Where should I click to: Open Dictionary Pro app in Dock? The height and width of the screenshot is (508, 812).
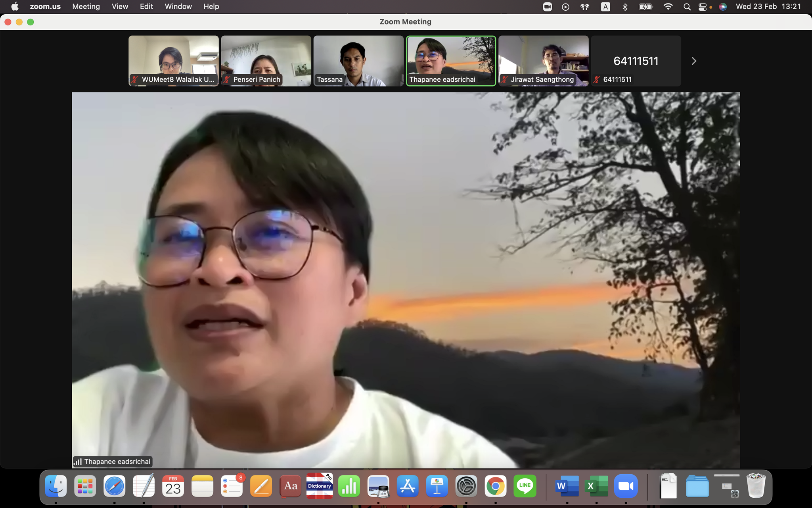[x=320, y=486]
